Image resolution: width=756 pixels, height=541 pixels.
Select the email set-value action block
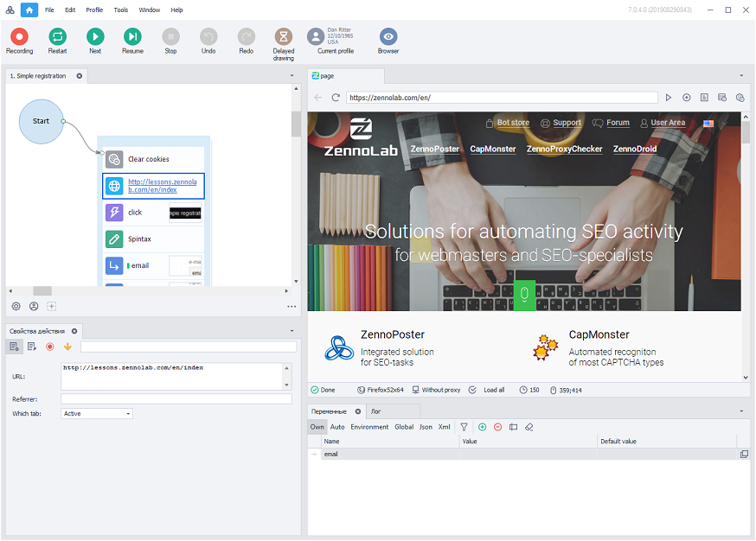pyautogui.click(x=153, y=265)
